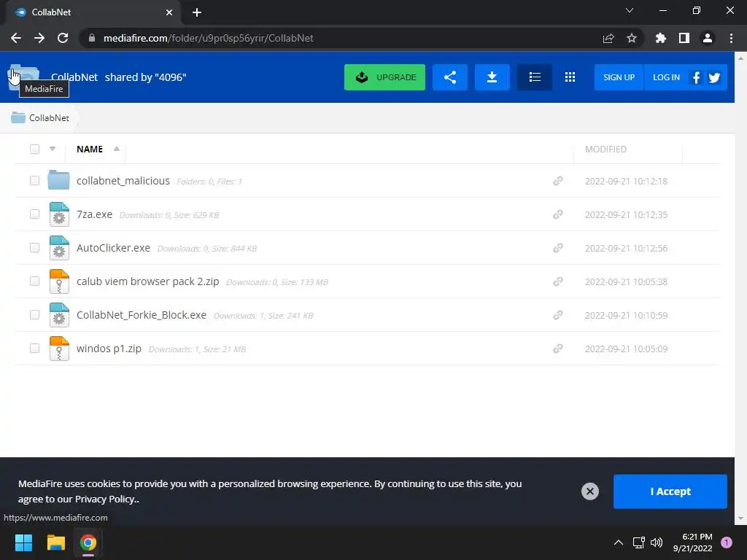Click the download folder icon button
This screenshot has height=560, width=747.
[x=492, y=77]
